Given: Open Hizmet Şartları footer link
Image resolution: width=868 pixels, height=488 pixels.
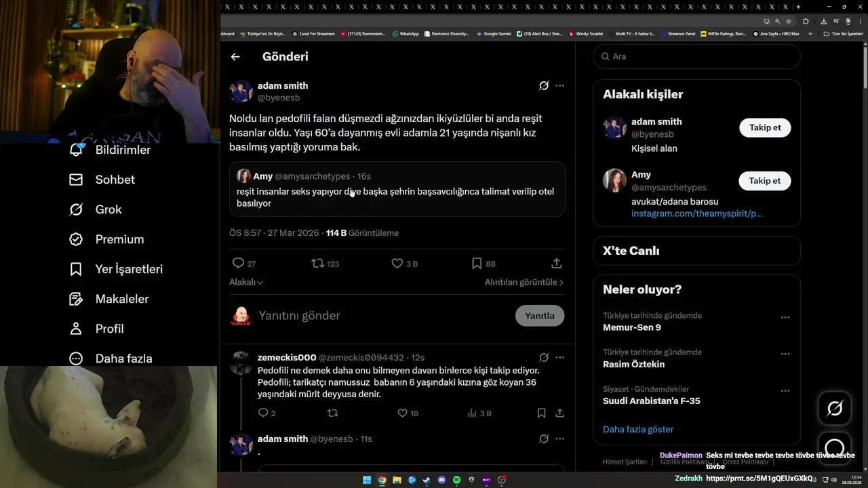Looking at the screenshot, I should tap(625, 462).
